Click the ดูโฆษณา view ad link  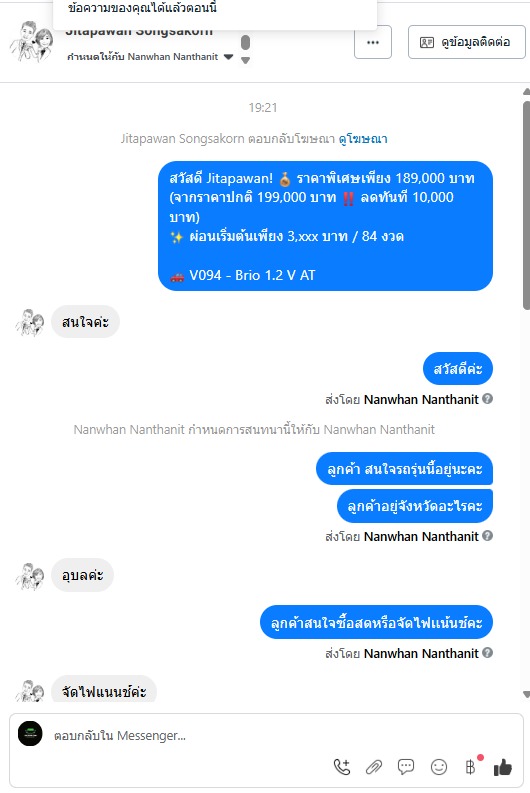(x=363, y=139)
